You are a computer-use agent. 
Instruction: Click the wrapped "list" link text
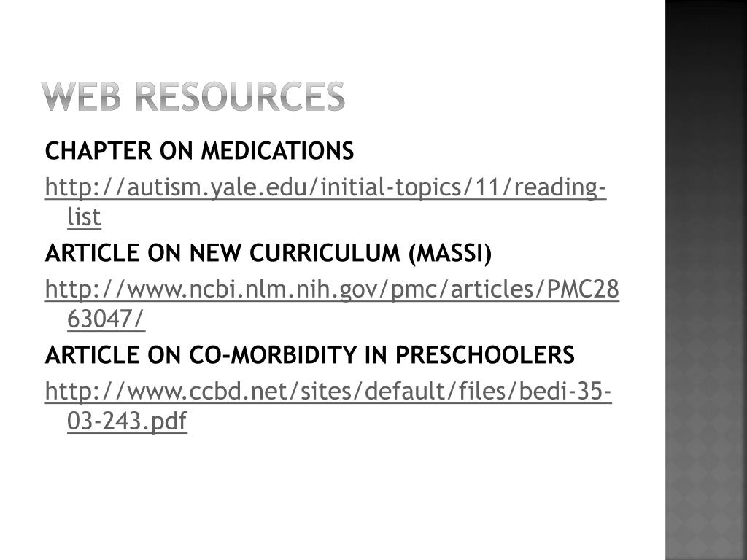pyautogui.click(x=83, y=217)
